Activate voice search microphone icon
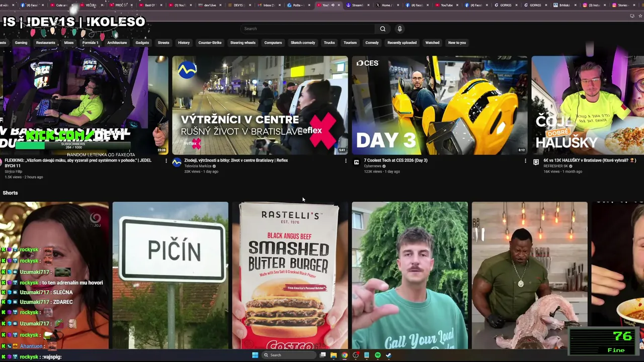Screen dimensions: 644x362 click(x=399, y=29)
